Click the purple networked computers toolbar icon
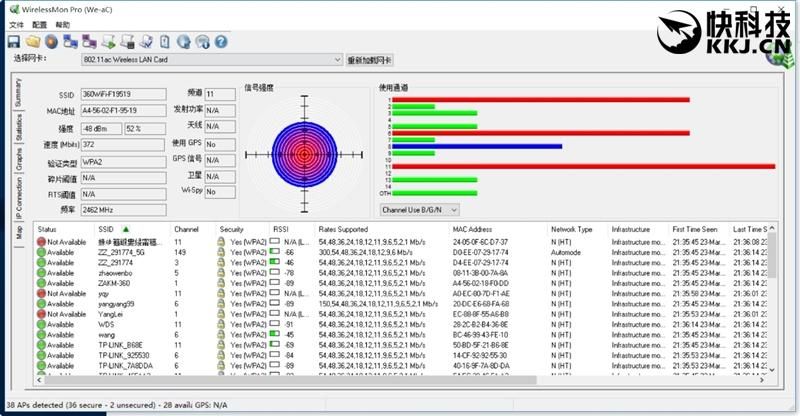The width and height of the screenshot is (800, 416). pos(89,42)
